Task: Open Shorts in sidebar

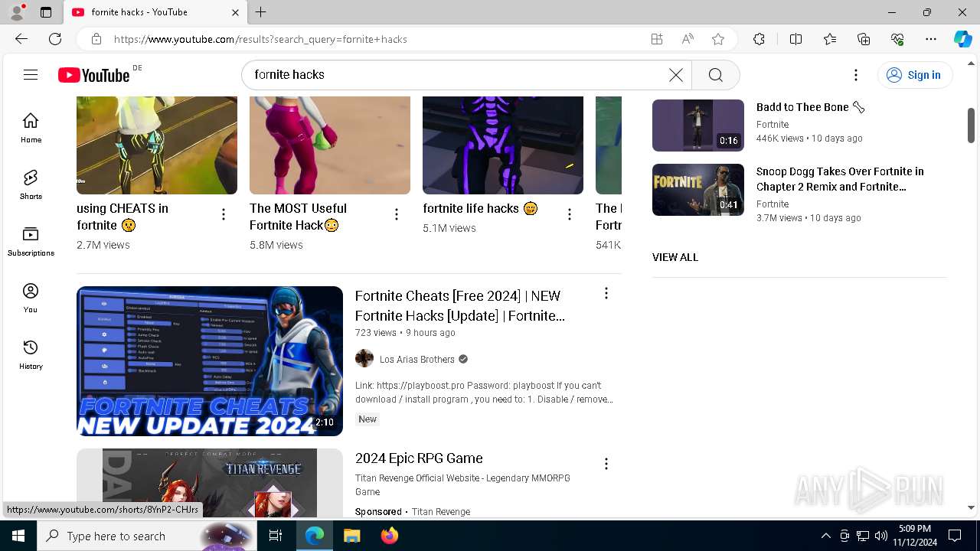Action: [31, 184]
